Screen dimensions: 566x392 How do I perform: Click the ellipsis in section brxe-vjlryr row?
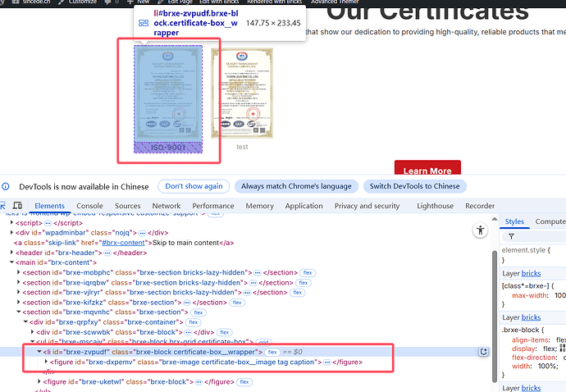247,293
